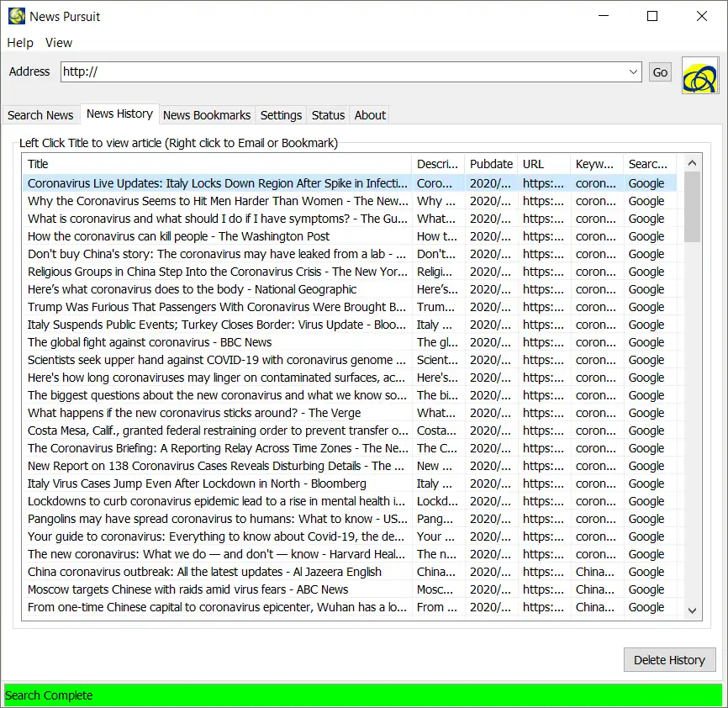Open the Address dropdown arrow

(633, 72)
